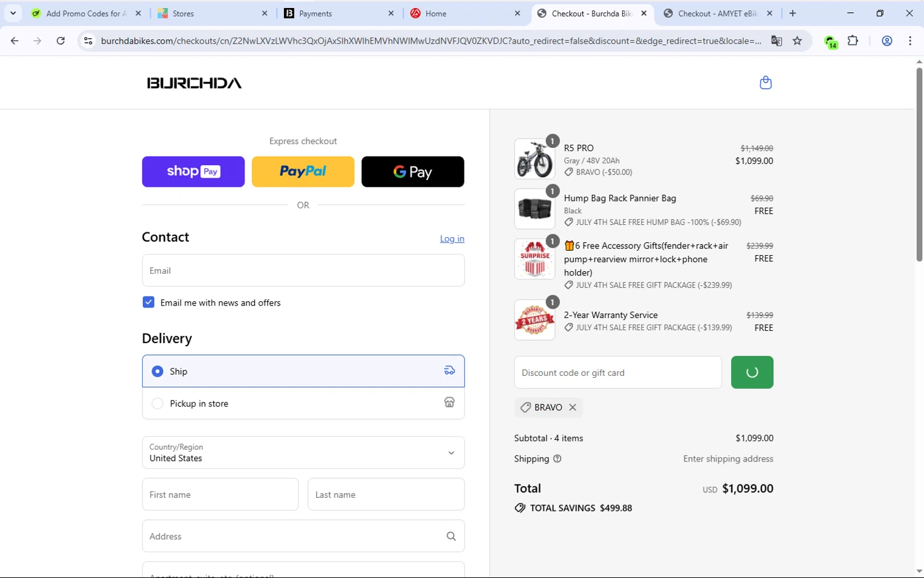The width and height of the screenshot is (924, 578).
Task: Expand the Country/Region dropdown
Action: 303,452
